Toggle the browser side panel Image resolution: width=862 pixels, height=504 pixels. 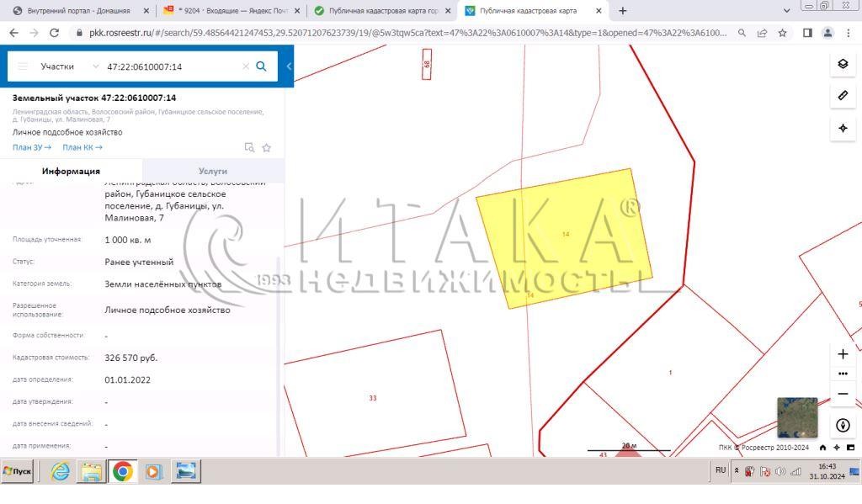coord(807,33)
